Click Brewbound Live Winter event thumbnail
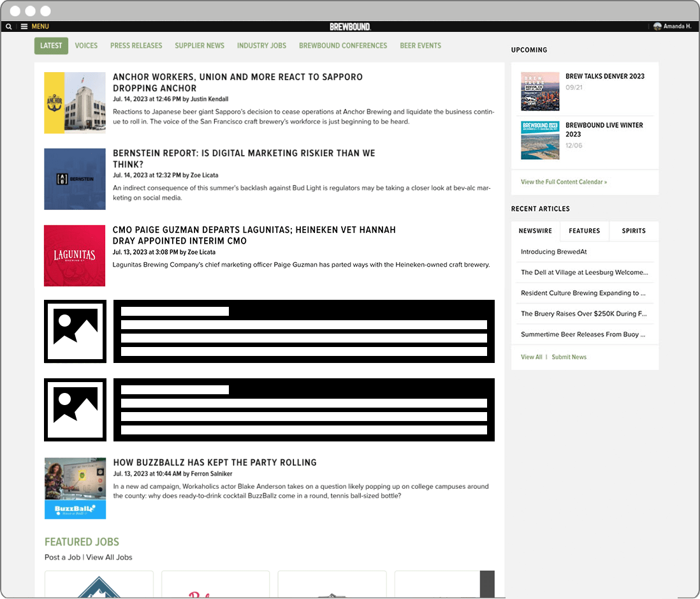The image size is (700, 599). pyautogui.click(x=540, y=140)
